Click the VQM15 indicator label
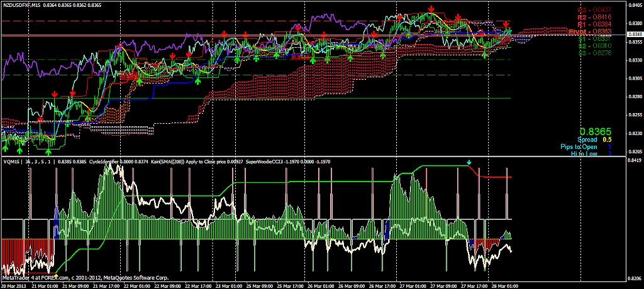 coord(11,161)
